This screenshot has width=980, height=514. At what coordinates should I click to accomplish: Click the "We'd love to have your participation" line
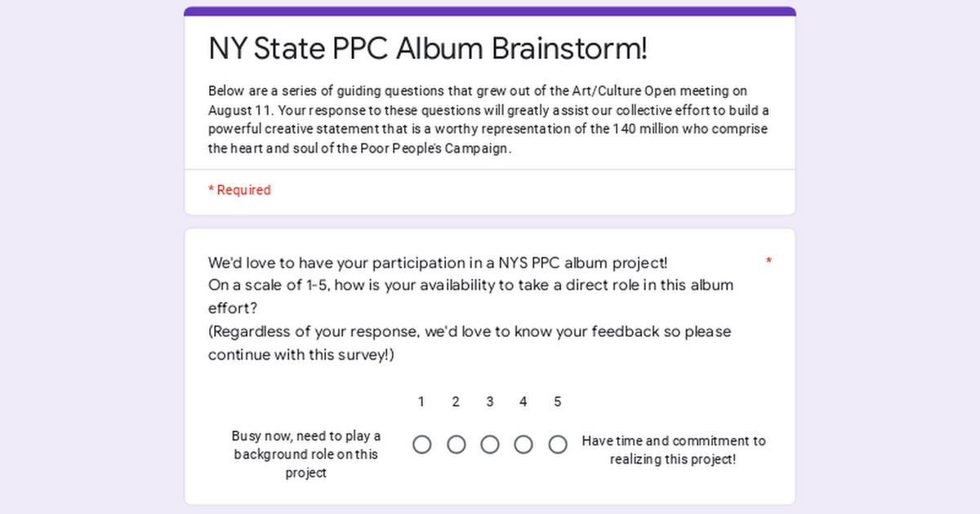[x=438, y=263]
